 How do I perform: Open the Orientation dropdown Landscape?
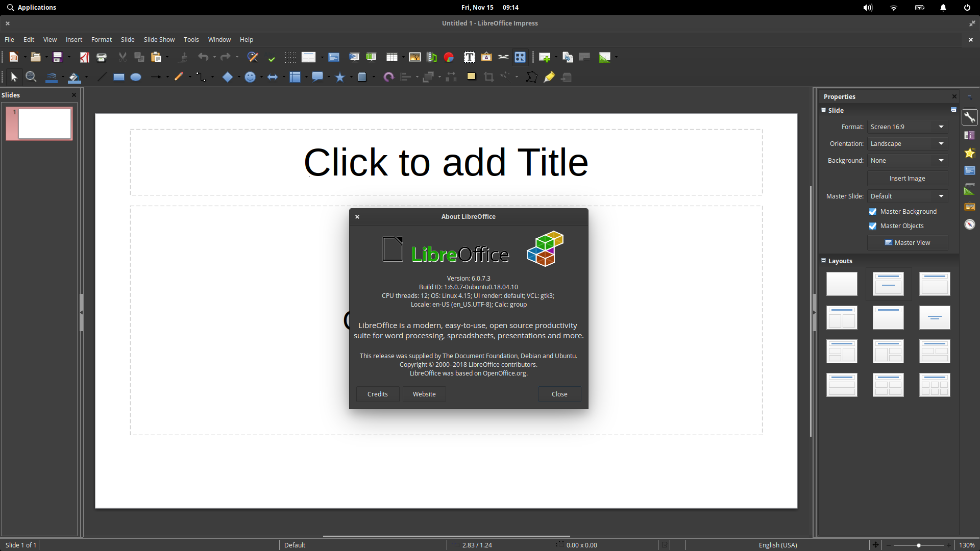click(908, 144)
